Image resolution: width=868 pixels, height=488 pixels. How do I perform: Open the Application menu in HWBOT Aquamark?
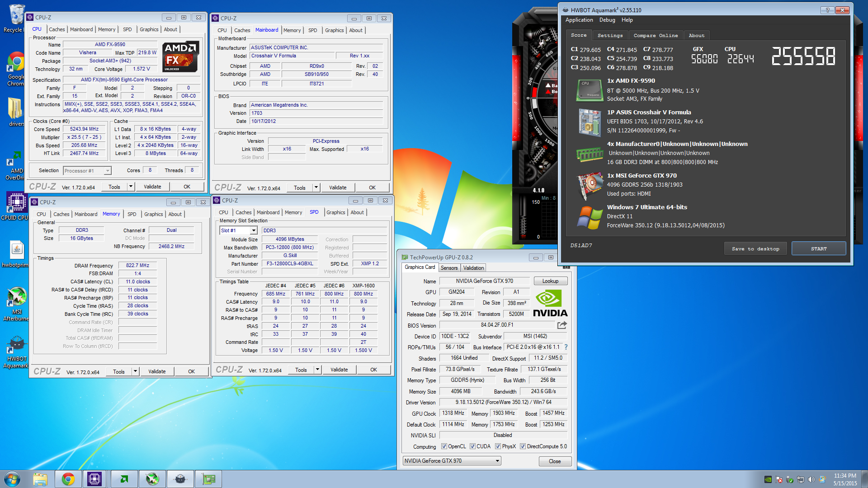pyautogui.click(x=579, y=20)
